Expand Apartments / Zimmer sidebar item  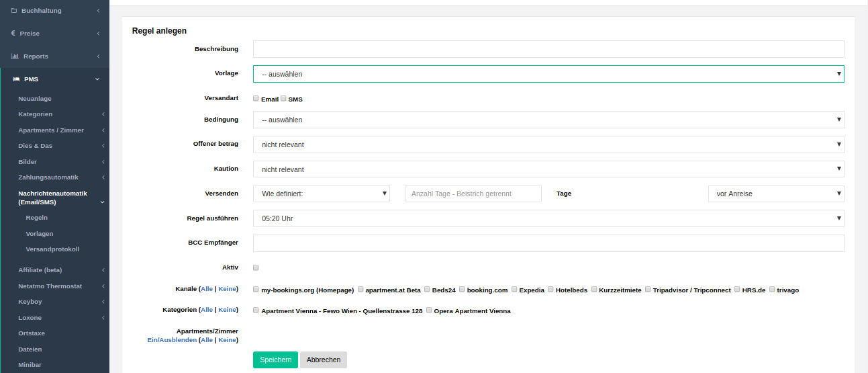[60, 130]
